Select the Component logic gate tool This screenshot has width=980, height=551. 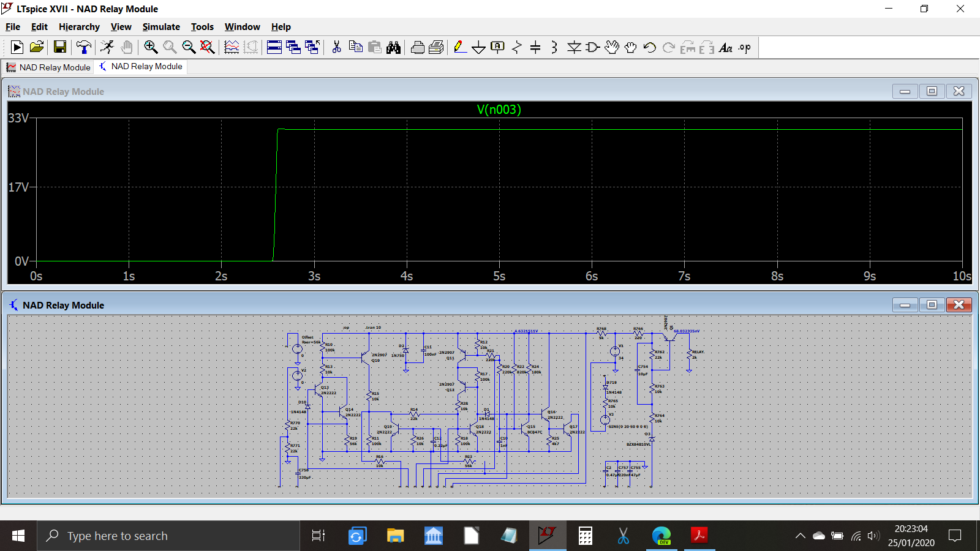592,47
